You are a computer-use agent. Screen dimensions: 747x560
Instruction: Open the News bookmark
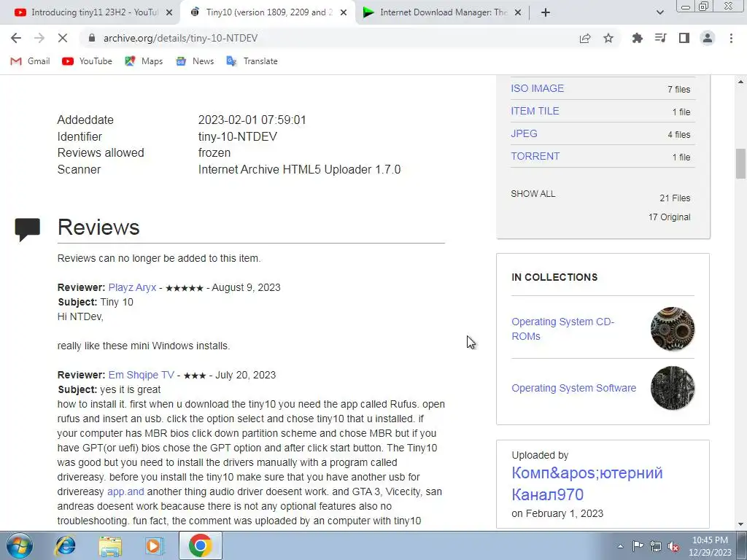[195, 61]
